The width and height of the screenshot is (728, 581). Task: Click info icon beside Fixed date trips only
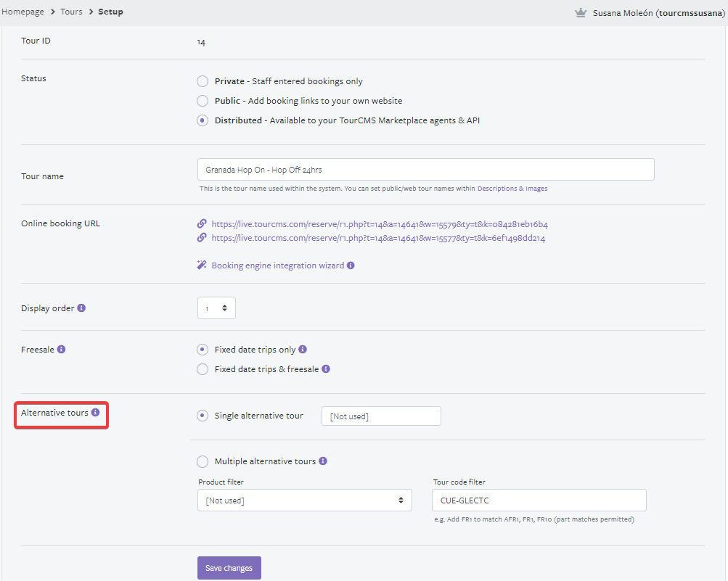[303, 349]
